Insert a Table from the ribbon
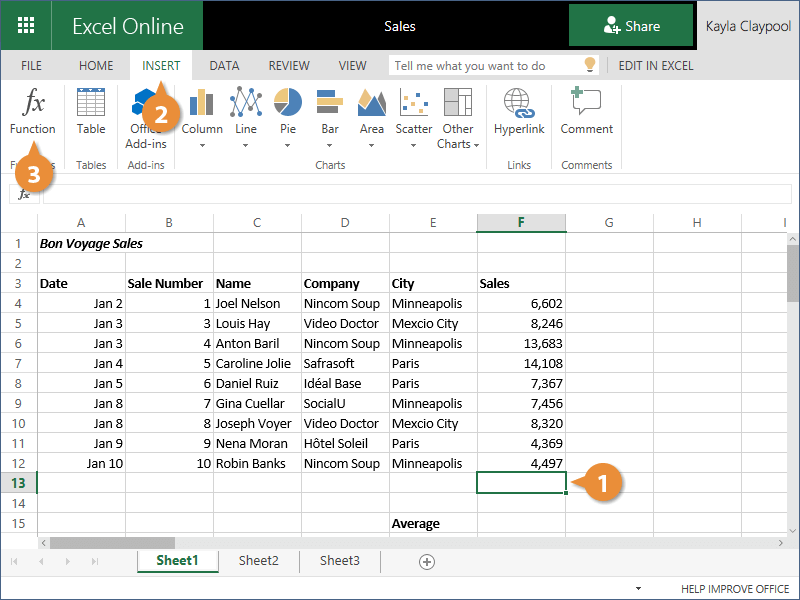This screenshot has height=600, width=800. (91, 112)
